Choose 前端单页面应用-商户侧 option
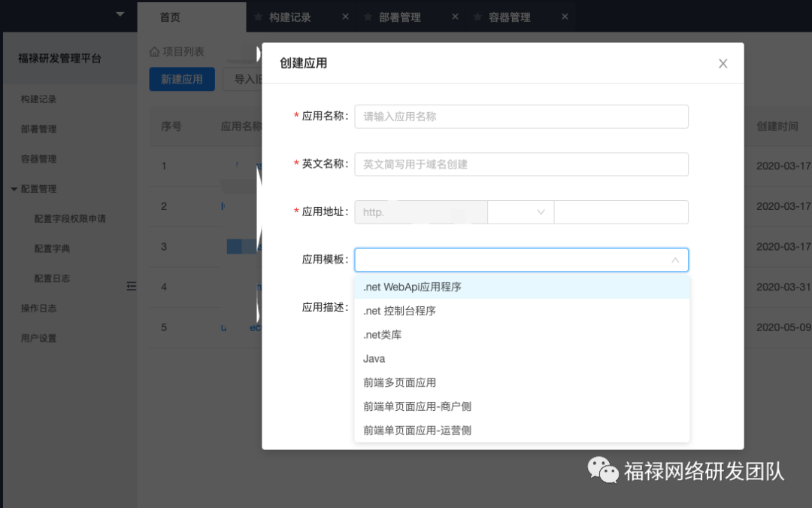The width and height of the screenshot is (812, 508). pos(522,406)
